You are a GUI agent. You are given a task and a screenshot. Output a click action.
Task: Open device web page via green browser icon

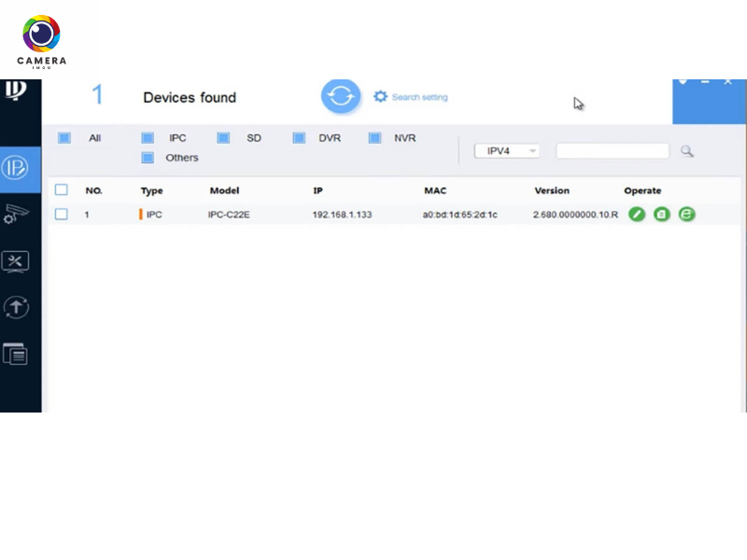(687, 215)
